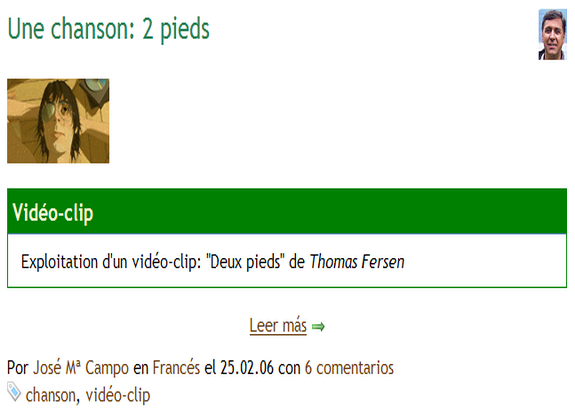The width and height of the screenshot is (575, 420).
Task: Click the green arrow icon beside Leer más
Action: (318, 326)
